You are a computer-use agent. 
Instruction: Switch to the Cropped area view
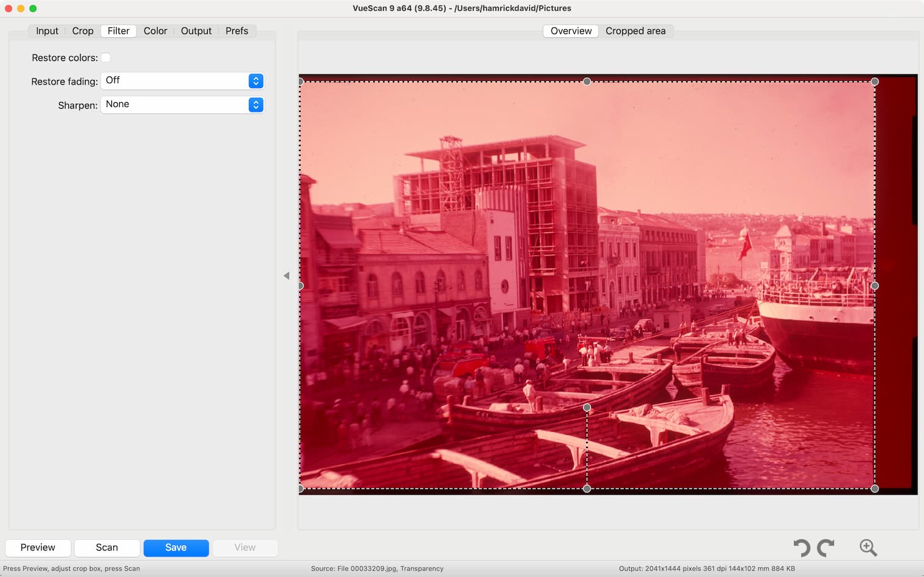pyautogui.click(x=636, y=31)
